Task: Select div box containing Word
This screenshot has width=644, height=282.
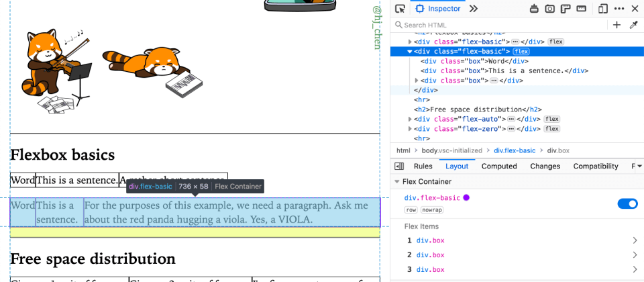Action: click(474, 61)
